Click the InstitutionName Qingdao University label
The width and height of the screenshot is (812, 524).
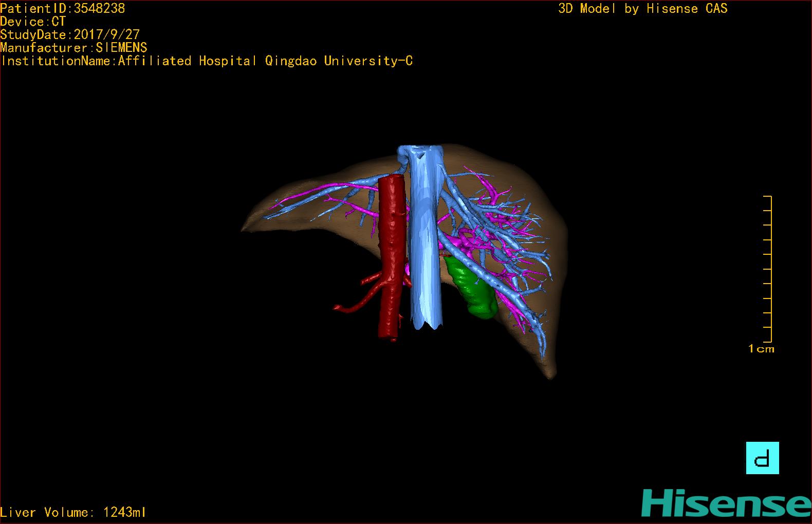pos(207,61)
